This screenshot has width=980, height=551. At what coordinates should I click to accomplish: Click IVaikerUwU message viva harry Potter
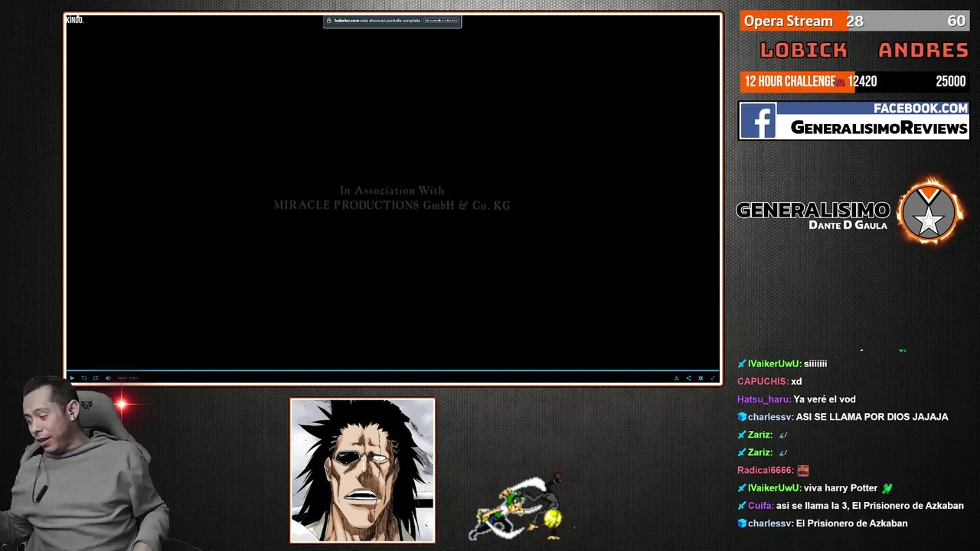[x=848, y=487]
